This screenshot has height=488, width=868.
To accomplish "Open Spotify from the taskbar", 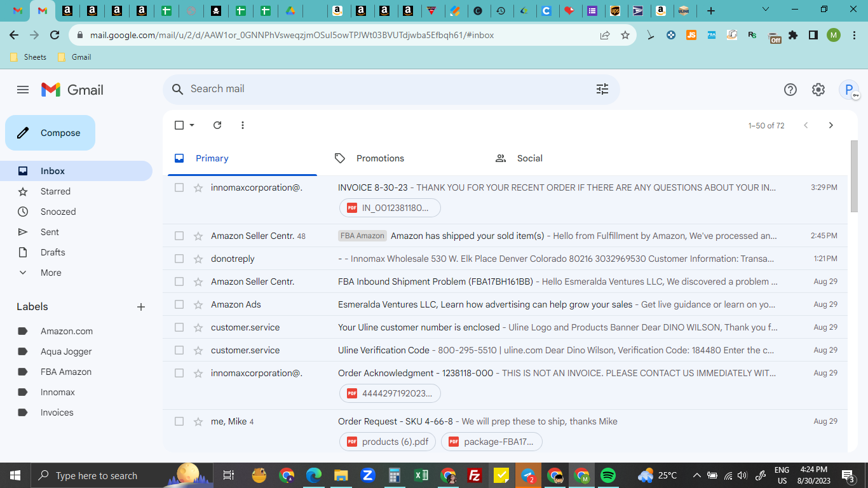I will point(608,475).
